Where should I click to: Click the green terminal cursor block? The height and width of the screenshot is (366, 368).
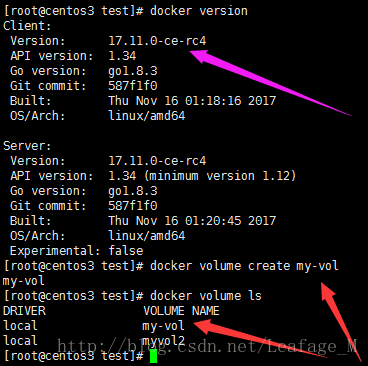pos(153,356)
